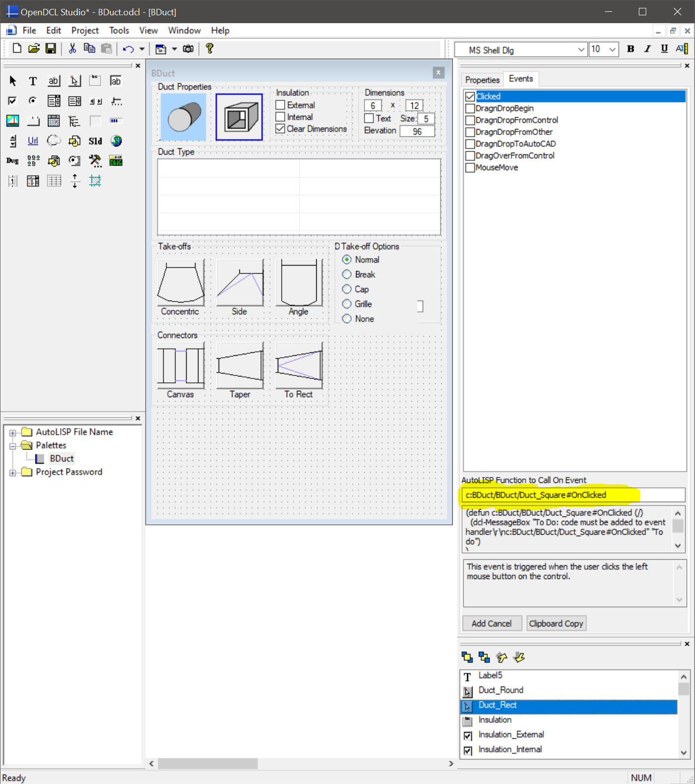Cut selection with the scissors icon

pos(72,48)
